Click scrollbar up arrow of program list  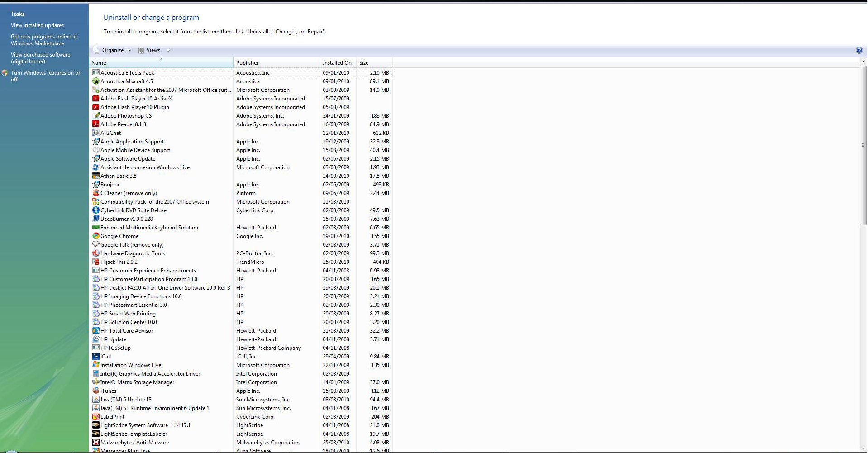(863, 62)
